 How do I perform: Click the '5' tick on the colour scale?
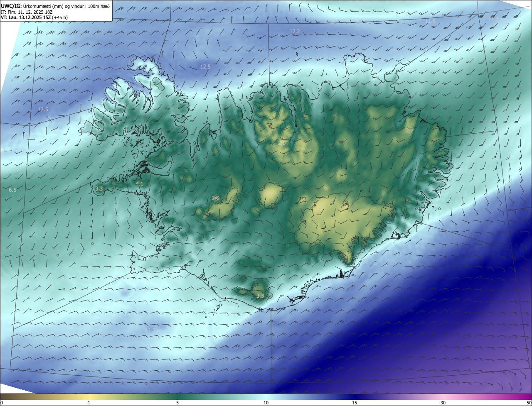click(177, 403)
